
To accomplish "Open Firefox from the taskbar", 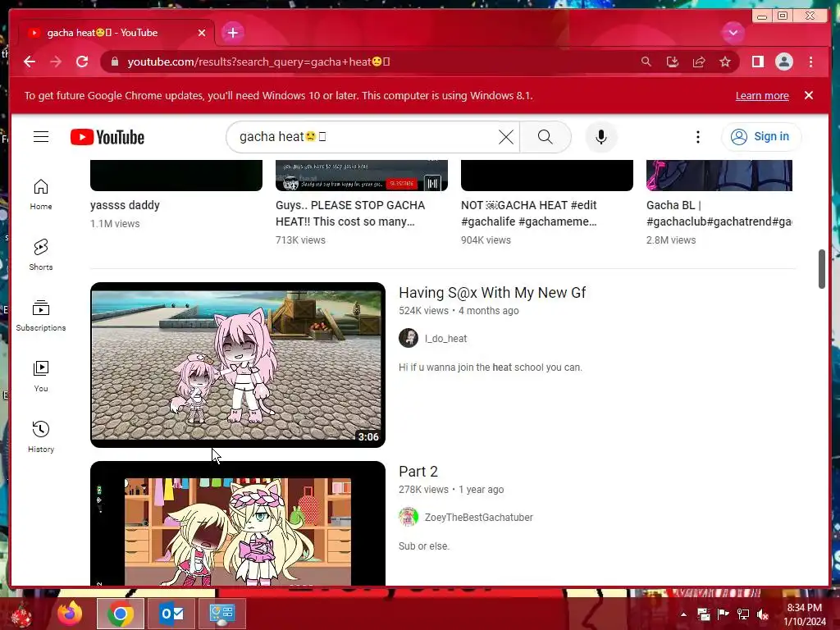I will tap(70, 614).
